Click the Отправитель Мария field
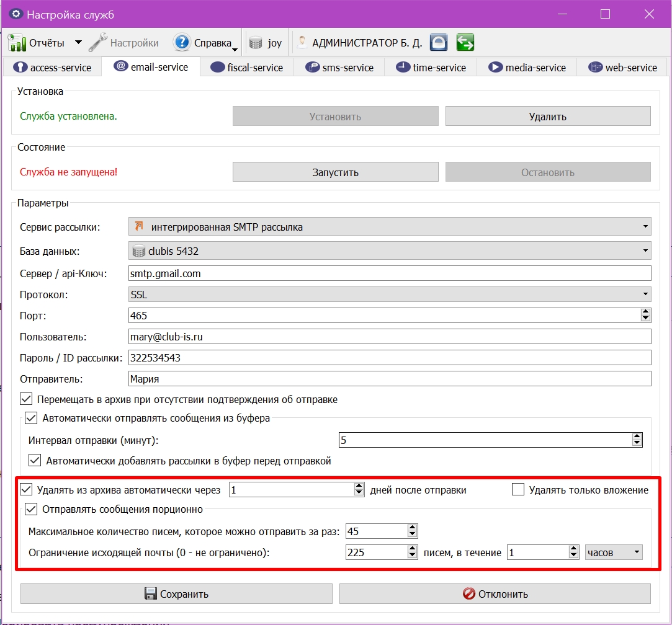This screenshot has height=625, width=672. pos(390,378)
